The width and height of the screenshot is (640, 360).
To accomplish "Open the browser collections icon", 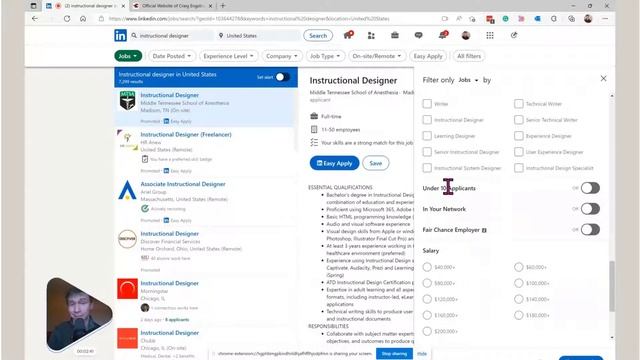I will (571, 19).
